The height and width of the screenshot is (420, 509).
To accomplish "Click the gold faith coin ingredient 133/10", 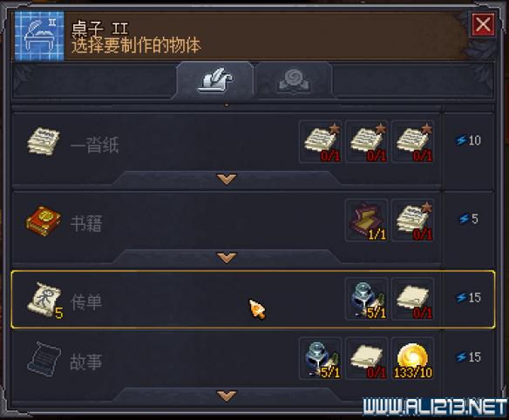I will pos(413,359).
